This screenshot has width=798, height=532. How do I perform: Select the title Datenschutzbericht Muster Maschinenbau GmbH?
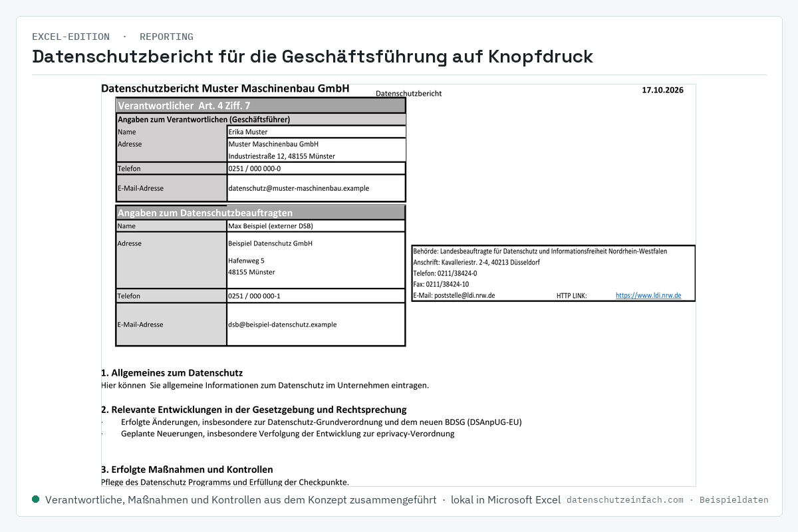(x=225, y=88)
